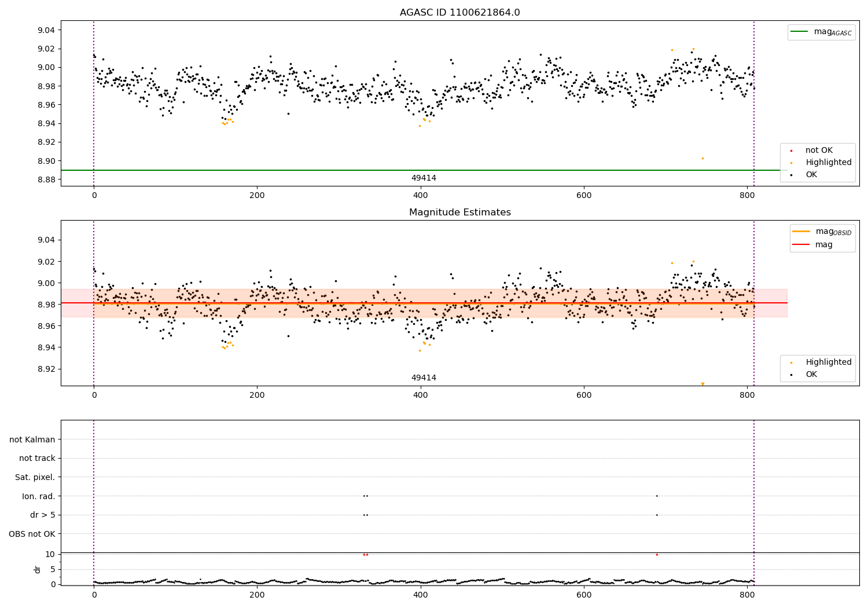Click x-axis tick '800' in the dr plot
Screen dimensions: 868x608
tap(747, 594)
